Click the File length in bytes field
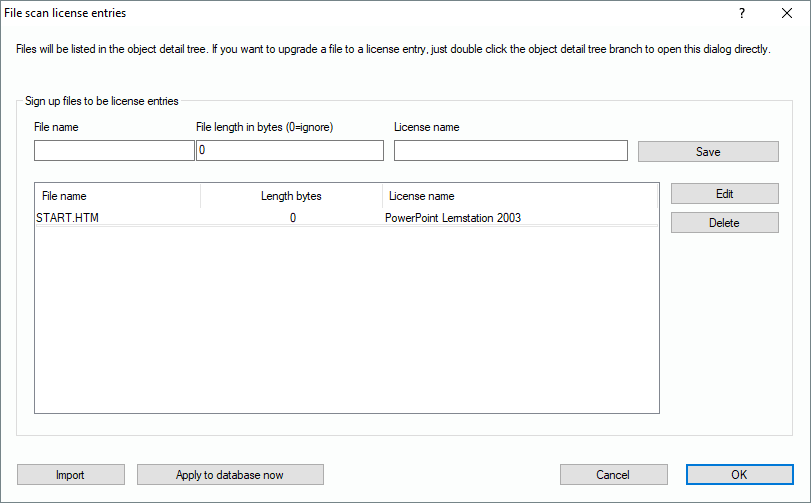811x503 pixels. 289,151
